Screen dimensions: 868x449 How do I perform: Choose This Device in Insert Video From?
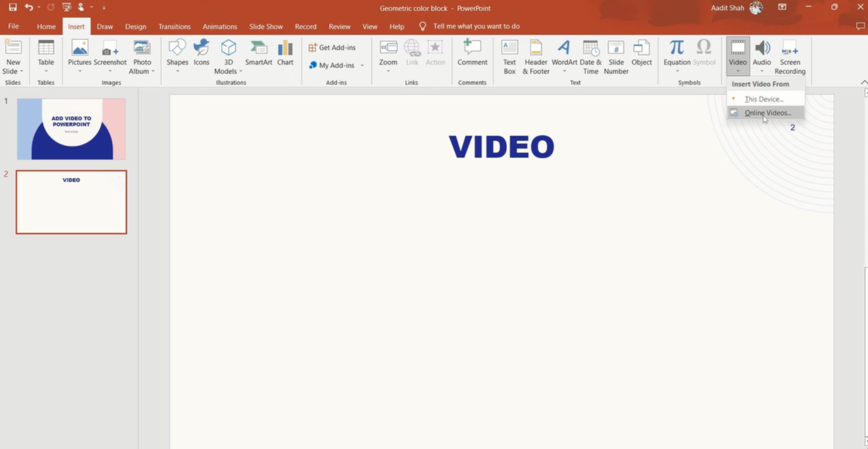click(x=764, y=99)
